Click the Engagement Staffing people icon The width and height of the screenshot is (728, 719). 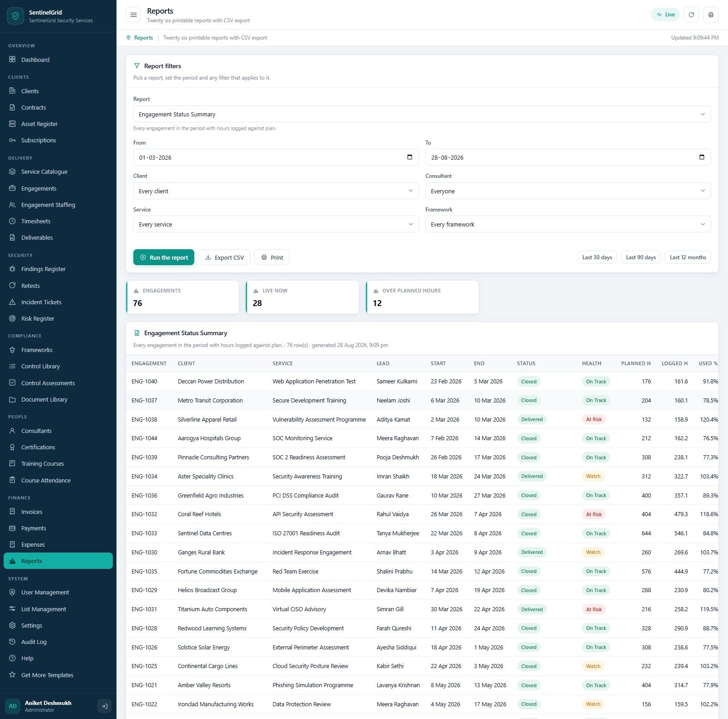tap(12, 205)
